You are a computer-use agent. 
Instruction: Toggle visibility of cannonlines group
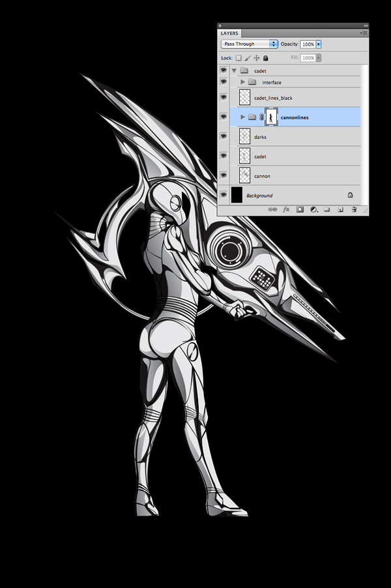(224, 117)
